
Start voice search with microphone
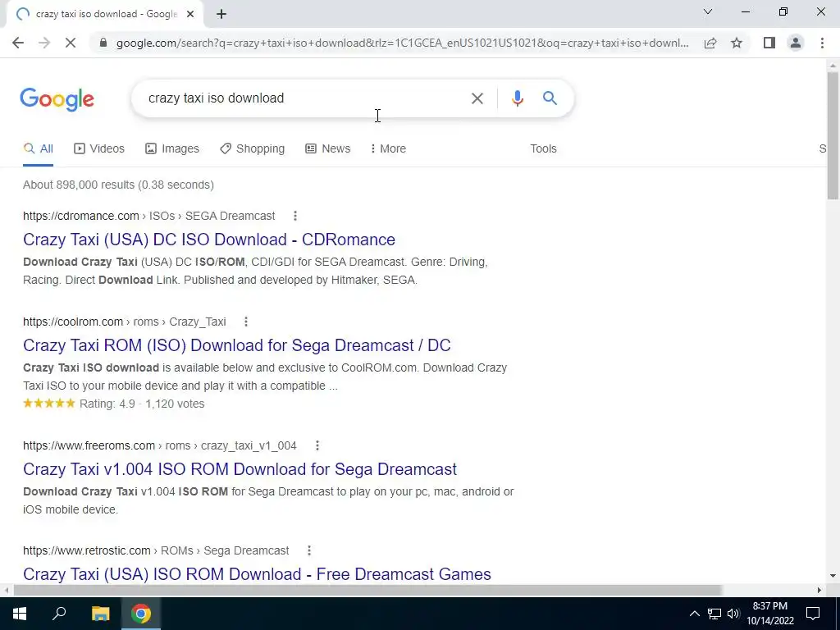click(x=517, y=98)
